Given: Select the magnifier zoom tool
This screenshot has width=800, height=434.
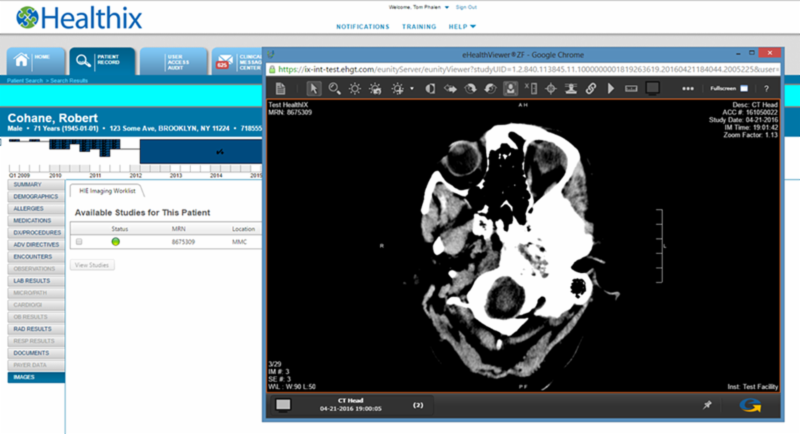Looking at the screenshot, I should coord(334,89).
